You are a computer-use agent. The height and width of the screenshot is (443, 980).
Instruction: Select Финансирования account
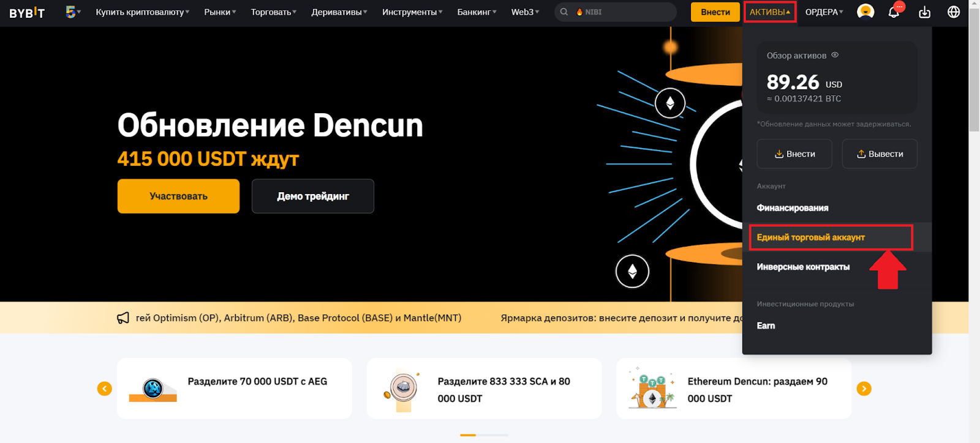point(793,208)
